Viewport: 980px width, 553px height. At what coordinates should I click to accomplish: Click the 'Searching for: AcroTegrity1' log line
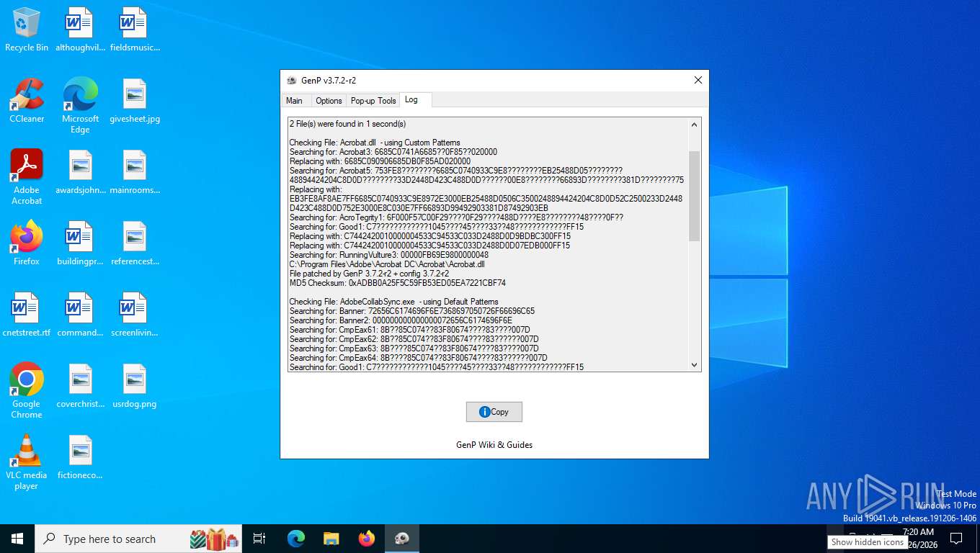pos(457,217)
